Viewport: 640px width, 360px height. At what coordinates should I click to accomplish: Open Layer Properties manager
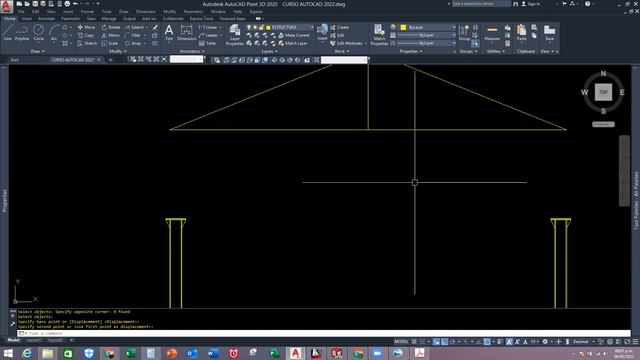(235, 35)
